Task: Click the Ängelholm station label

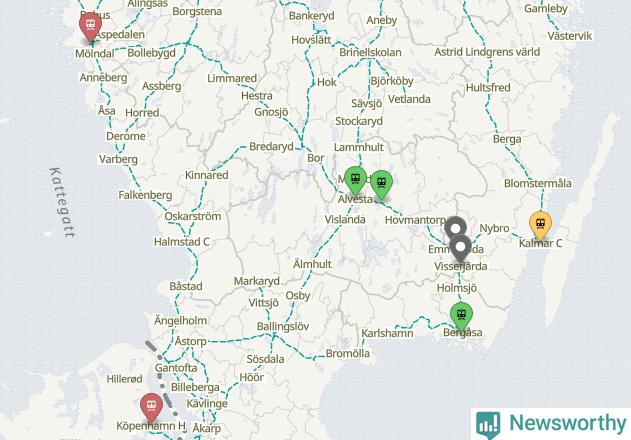Action: pyautogui.click(x=181, y=321)
